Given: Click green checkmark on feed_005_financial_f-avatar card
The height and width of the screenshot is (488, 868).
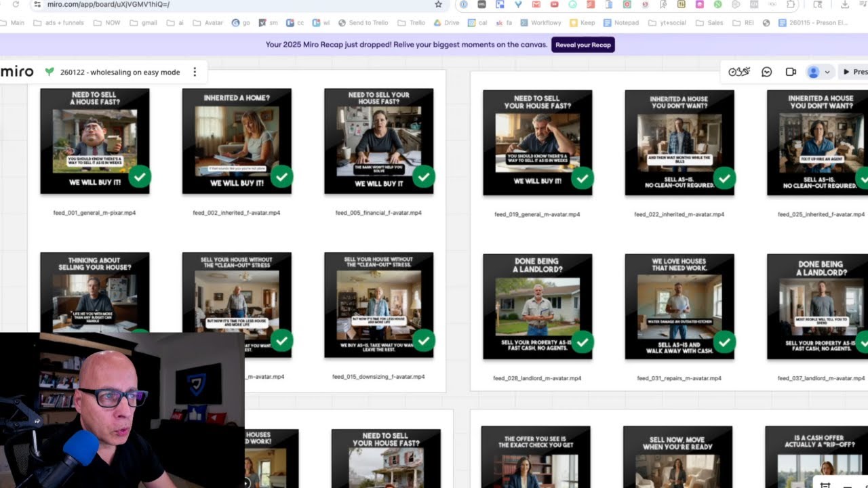Looking at the screenshot, I should 424,177.
